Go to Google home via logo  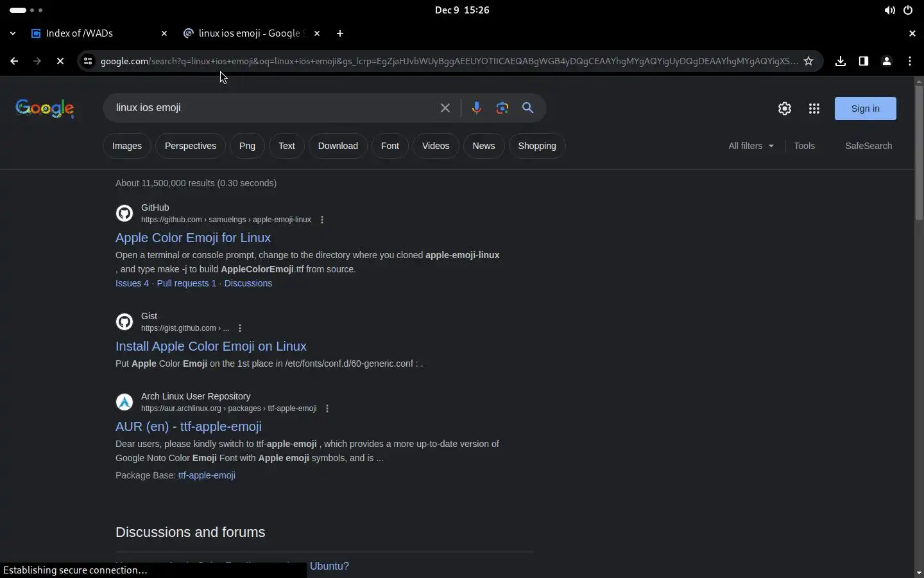coord(45,109)
